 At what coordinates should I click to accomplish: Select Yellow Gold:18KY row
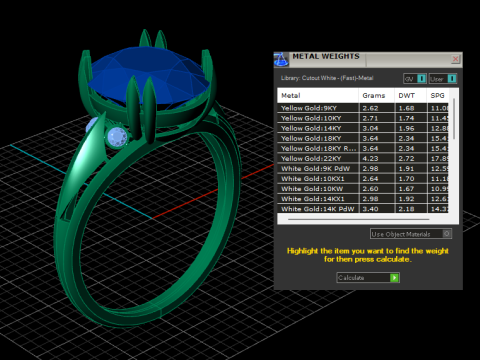point(363,138)
